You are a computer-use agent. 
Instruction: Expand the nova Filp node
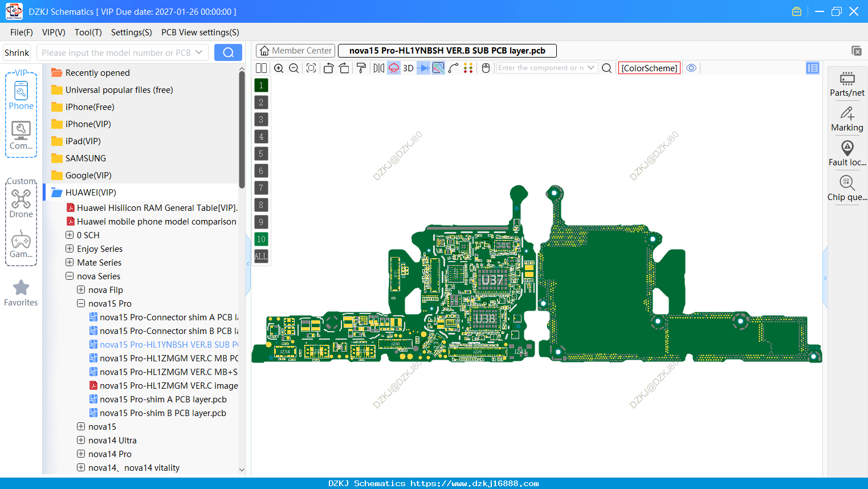click(81, 290)
